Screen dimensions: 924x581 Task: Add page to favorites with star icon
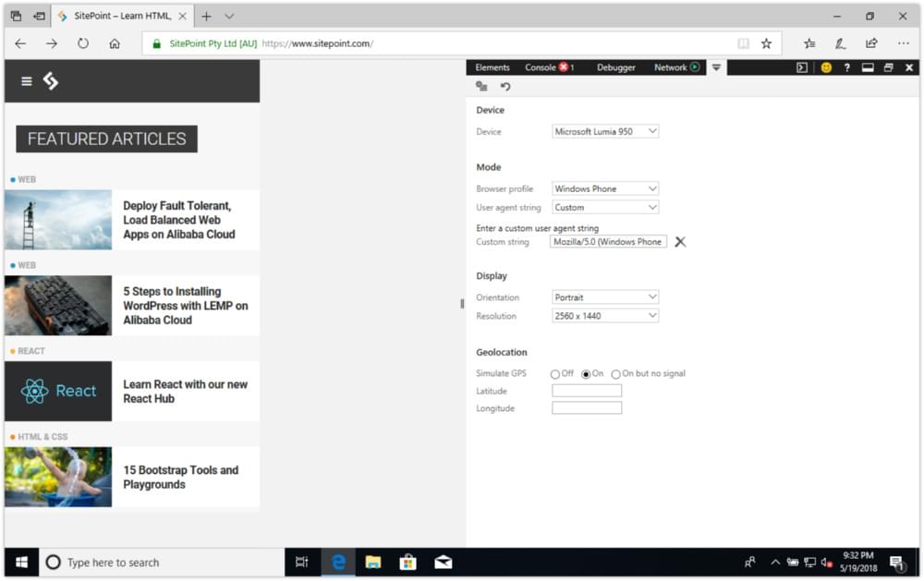pyautogui.click(x=766, y=43)
